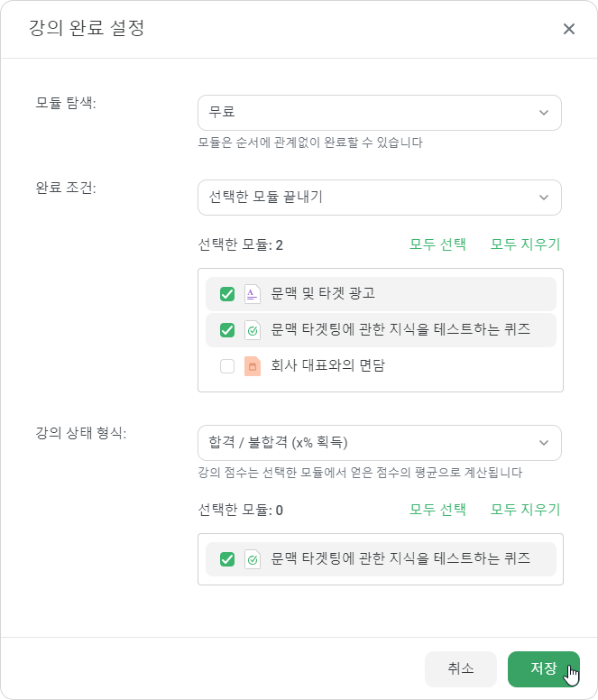Click the quiz icon in the completion module list
598x700 pixels.
click(x=253, y=330)
